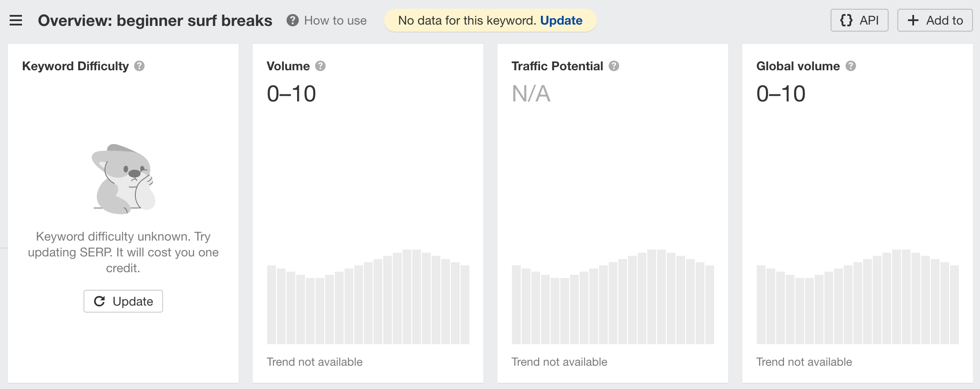Open the Add to dropdown

935,20
